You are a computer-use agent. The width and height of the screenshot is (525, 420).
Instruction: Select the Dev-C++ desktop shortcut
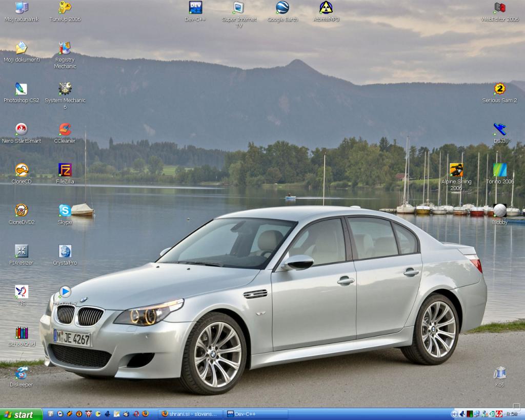[195, 12]
